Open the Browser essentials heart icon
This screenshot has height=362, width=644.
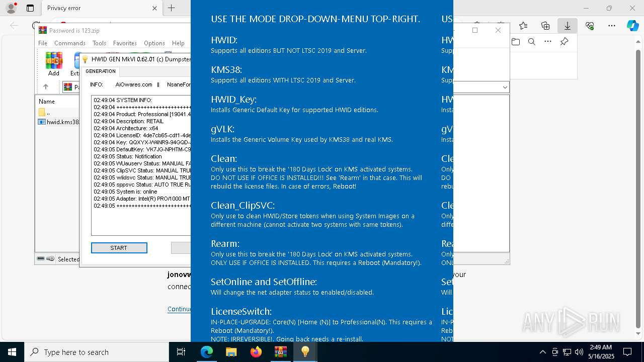[590, 26]
